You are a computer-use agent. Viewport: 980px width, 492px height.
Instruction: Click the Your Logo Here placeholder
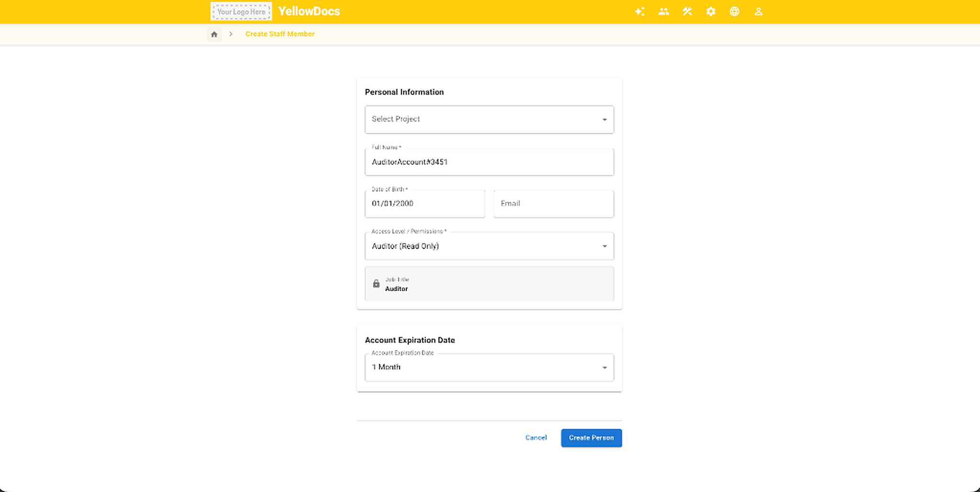tap(241, 11)
